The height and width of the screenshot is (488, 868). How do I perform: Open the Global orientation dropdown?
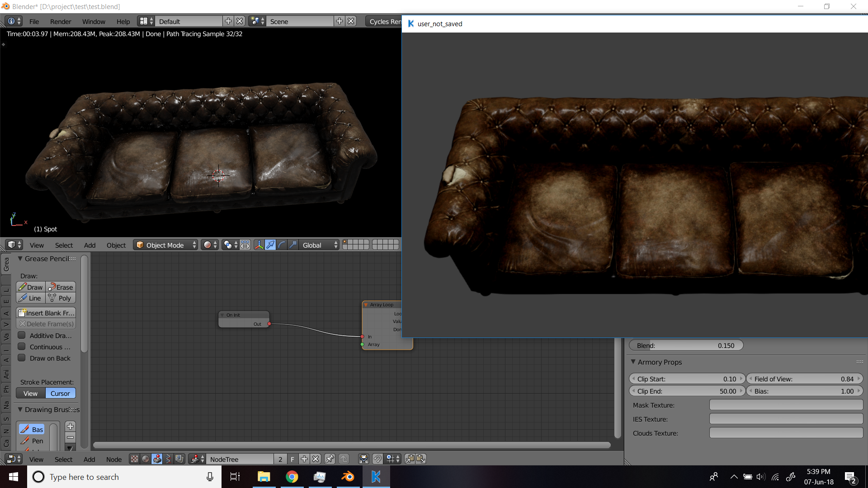point(319,245)
